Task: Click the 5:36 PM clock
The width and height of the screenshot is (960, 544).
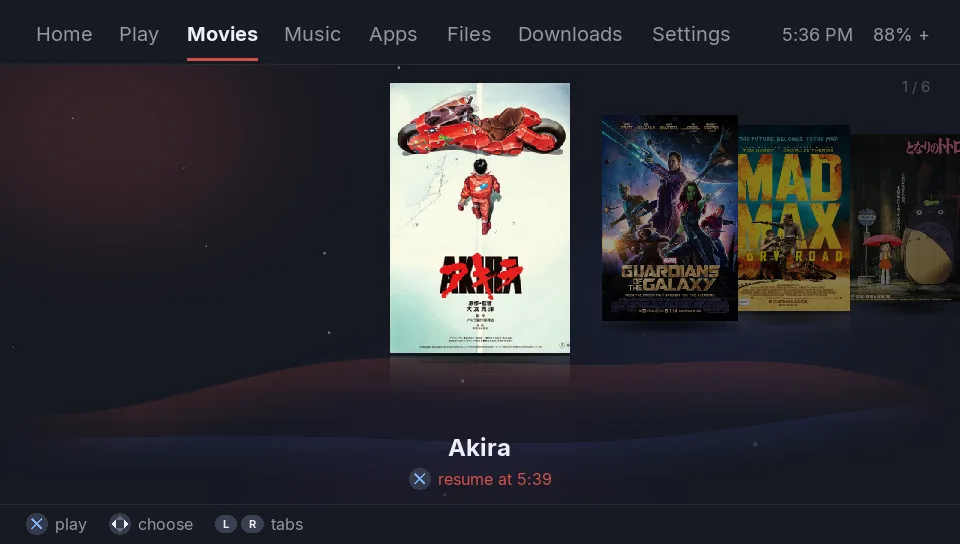Action: 817,35
